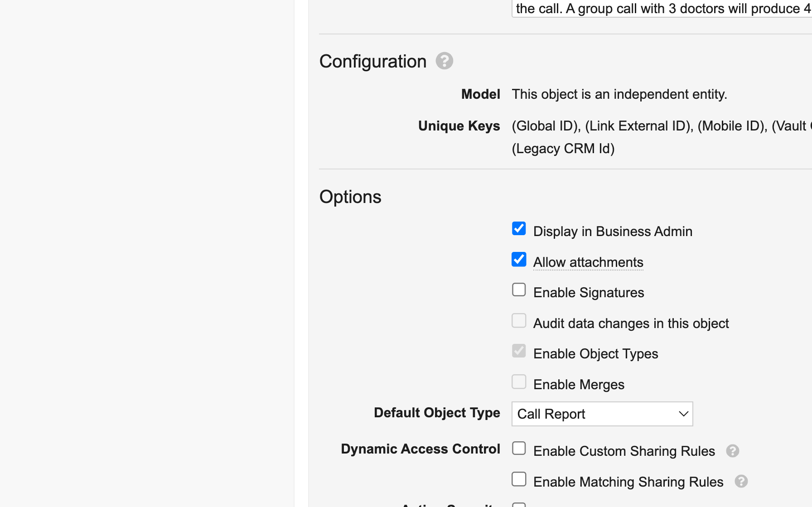Open help for Enable Custom Sharing Rules

click(732, 451)
